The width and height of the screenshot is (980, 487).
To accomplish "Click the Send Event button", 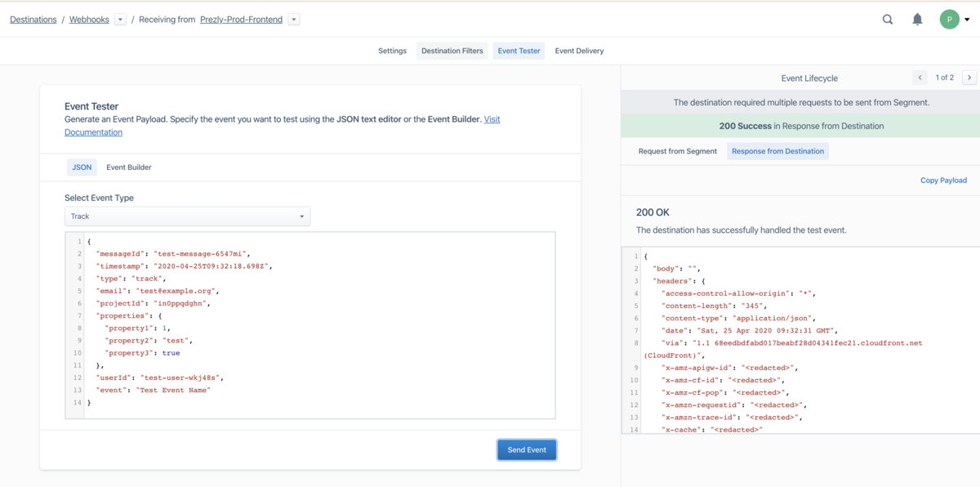I will point(527,450).
